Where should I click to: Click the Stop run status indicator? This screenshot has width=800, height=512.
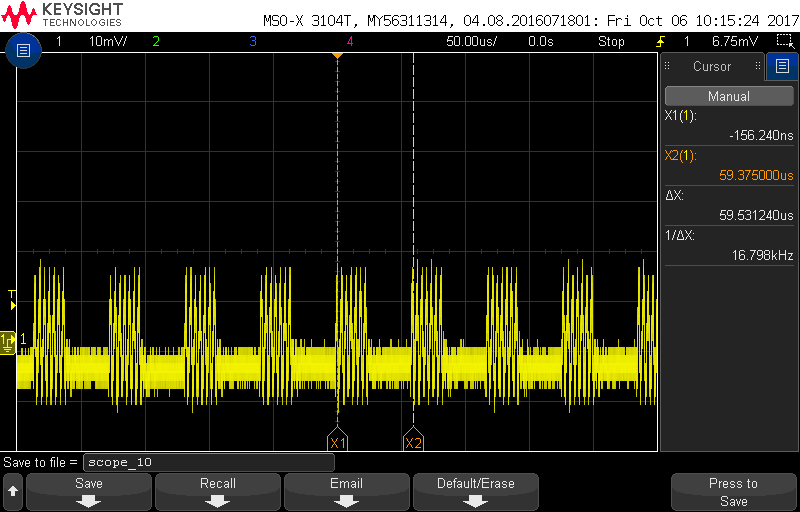click(611, 42)
